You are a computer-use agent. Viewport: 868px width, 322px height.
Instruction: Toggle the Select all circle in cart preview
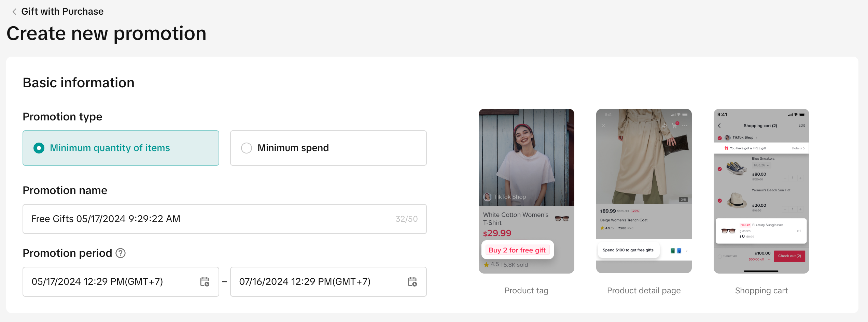720,256
